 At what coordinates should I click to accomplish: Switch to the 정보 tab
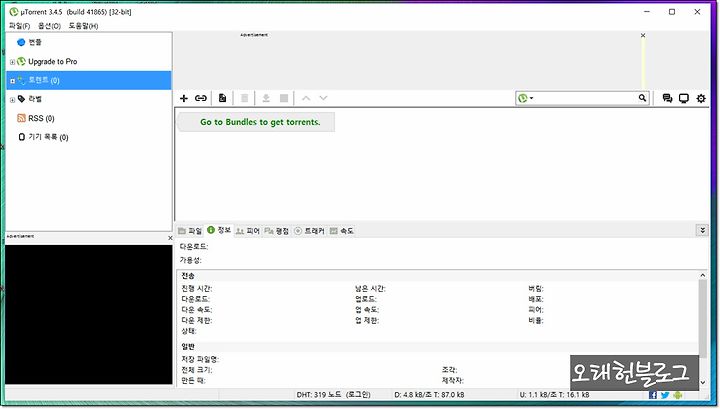[x=219, y=230]
